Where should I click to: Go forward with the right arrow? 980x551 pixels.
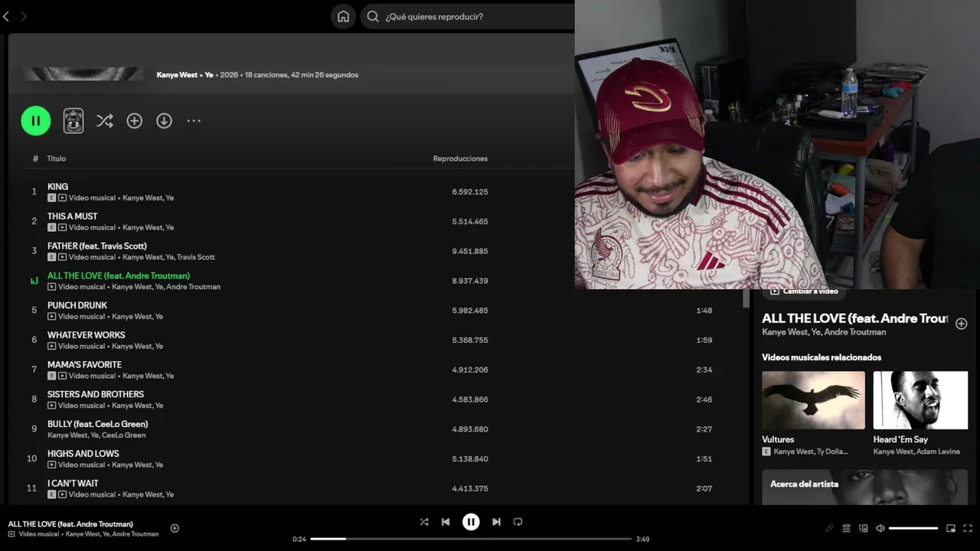[23, 16]
